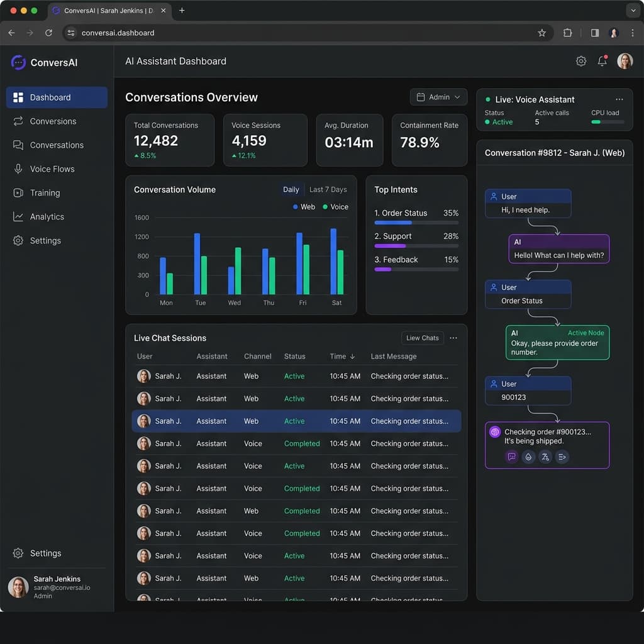The height and width of the screenshot is (644, 644).
Task: Click the Total Conversations card
Action: (170, 140)
